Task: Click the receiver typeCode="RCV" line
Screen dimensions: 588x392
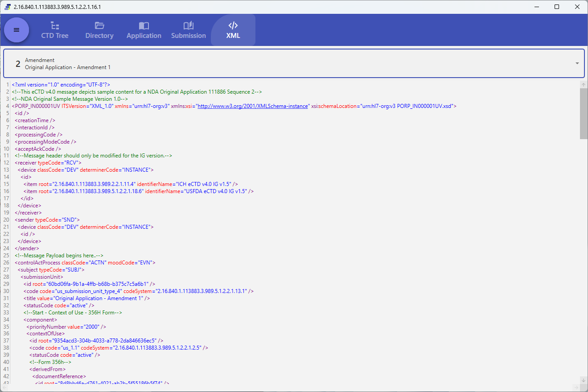Action: [48, 163]
